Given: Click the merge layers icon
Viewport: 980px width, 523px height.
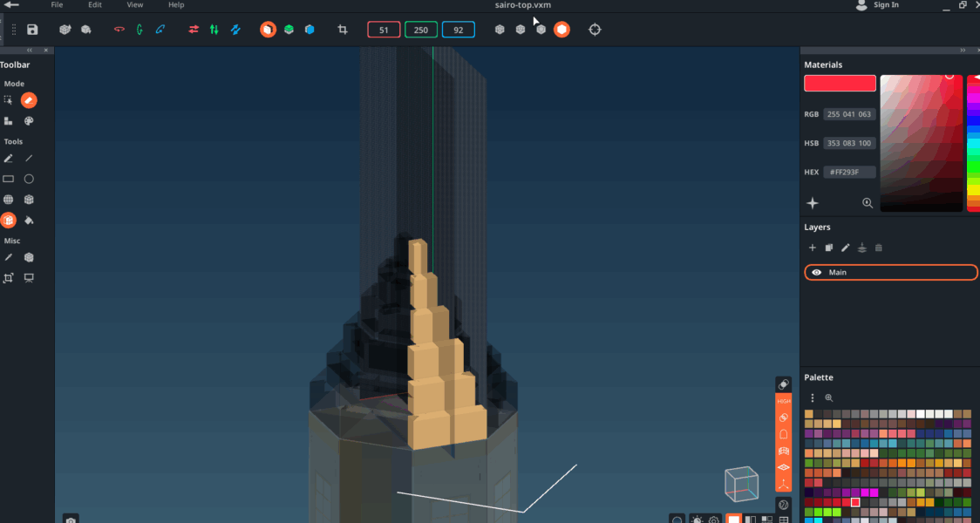Looking at the screenshot, I should [862, 248].
